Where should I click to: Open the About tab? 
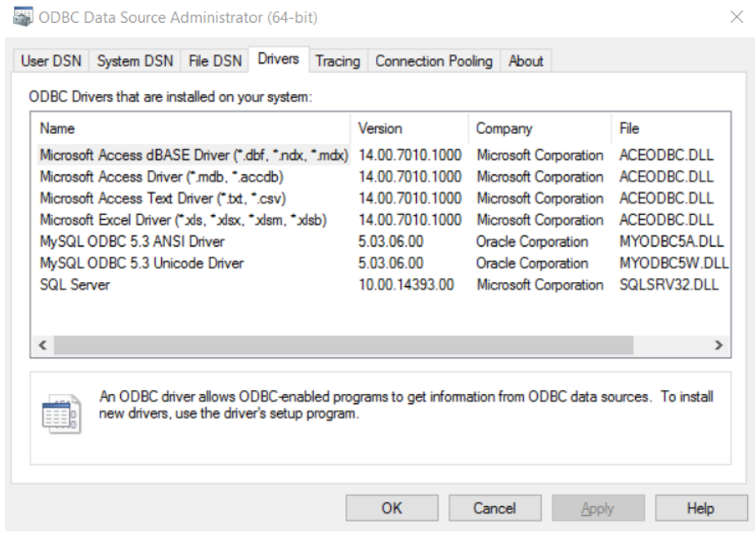526,61
